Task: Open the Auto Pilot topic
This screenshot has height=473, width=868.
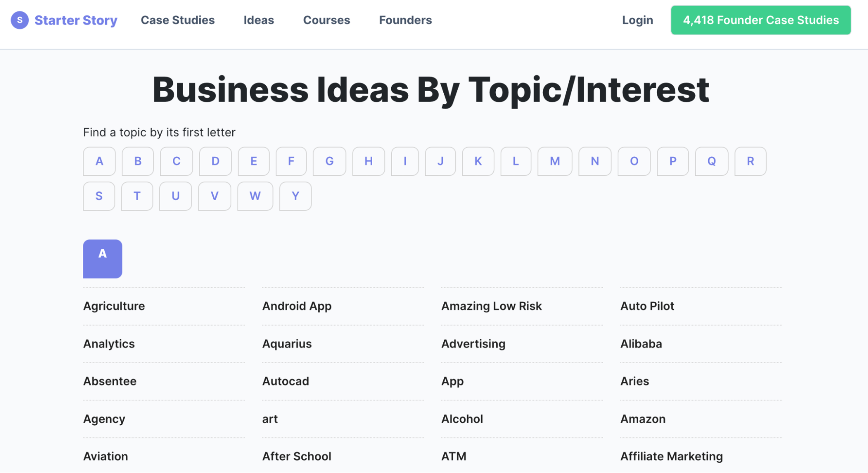Action: (647, 306)
